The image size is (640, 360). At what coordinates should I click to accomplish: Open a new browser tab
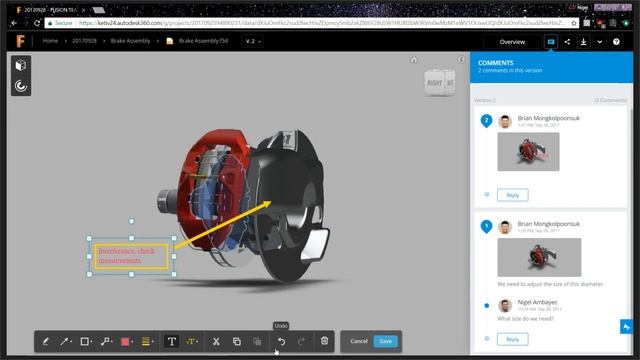(98, 10)
